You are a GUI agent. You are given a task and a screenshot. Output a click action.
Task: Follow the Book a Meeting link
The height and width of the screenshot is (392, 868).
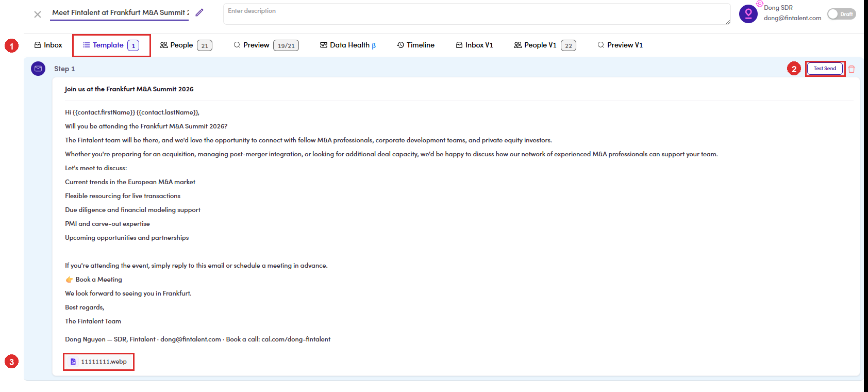99,280
